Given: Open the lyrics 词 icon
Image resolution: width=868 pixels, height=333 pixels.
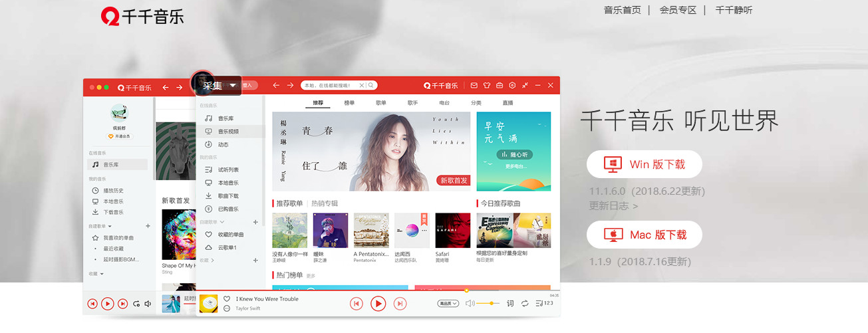Looking at the screenshot, I should [510, 303].
